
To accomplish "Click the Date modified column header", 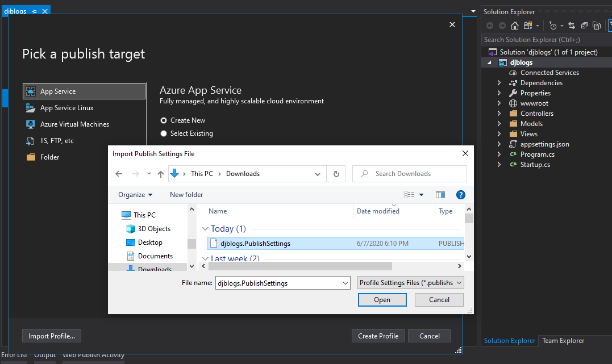I will click(393, 211).
